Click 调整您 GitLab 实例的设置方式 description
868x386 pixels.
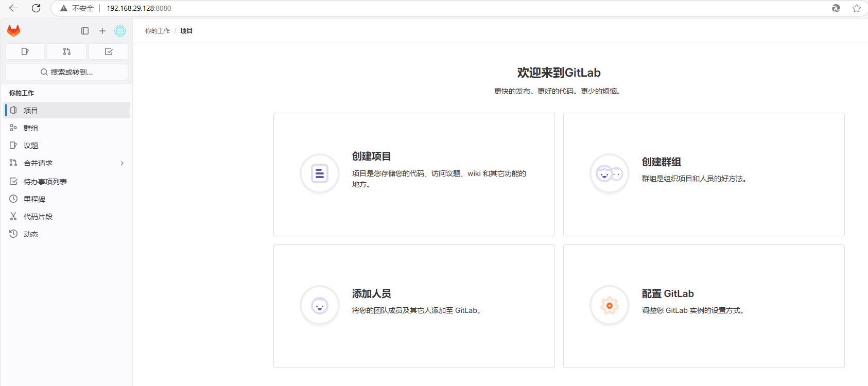(693, 310)
